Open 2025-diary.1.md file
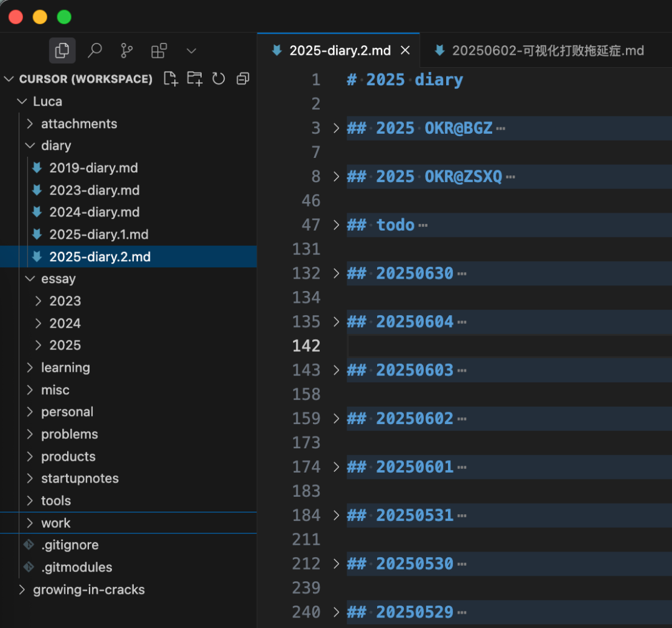 (98, 234)
